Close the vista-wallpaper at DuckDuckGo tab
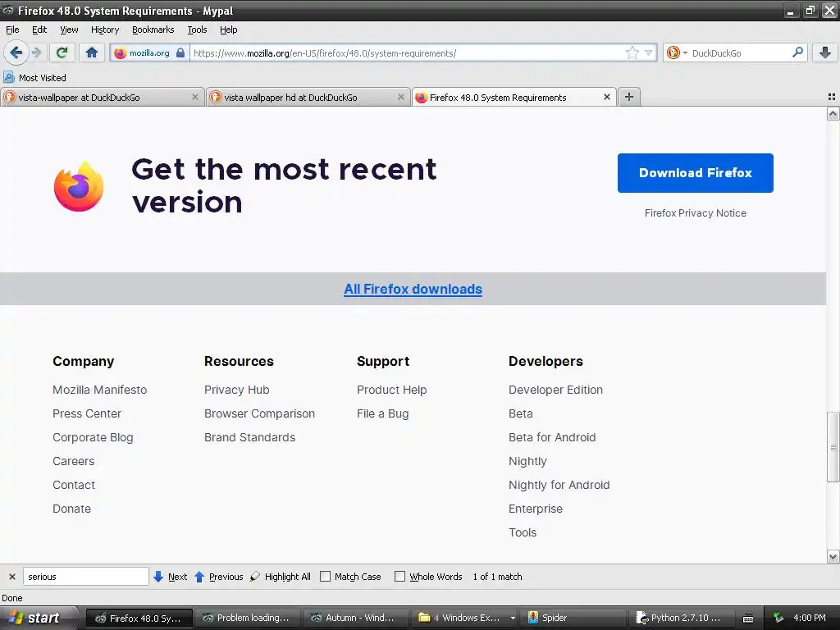Viewport: 840px width, 630px height. tap(195, 97)
